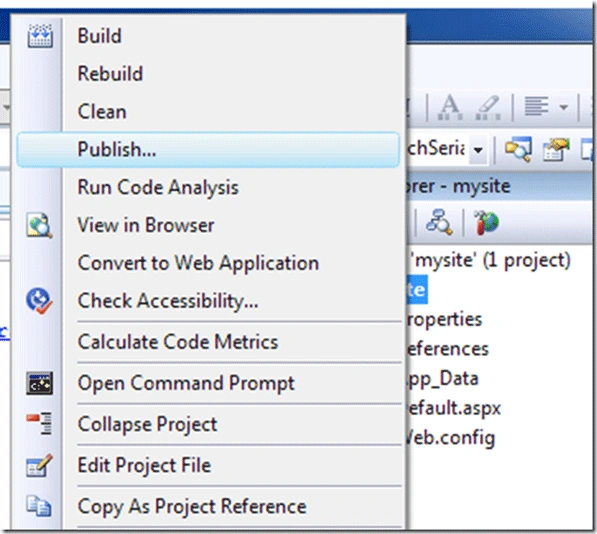Select Convert to Web Application
This screenshot has width=597, height=534.
pyautogui.click(x=198, y=263)
